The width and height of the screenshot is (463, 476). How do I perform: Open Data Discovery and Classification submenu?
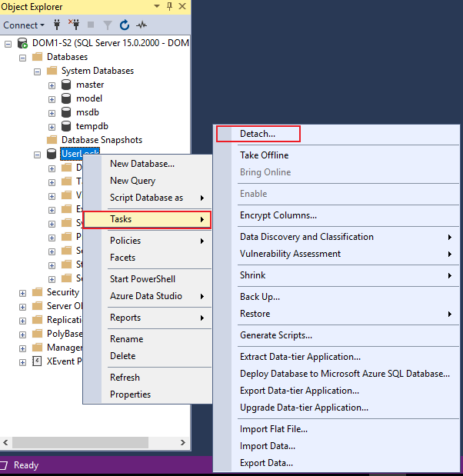(x=336, y=237)
